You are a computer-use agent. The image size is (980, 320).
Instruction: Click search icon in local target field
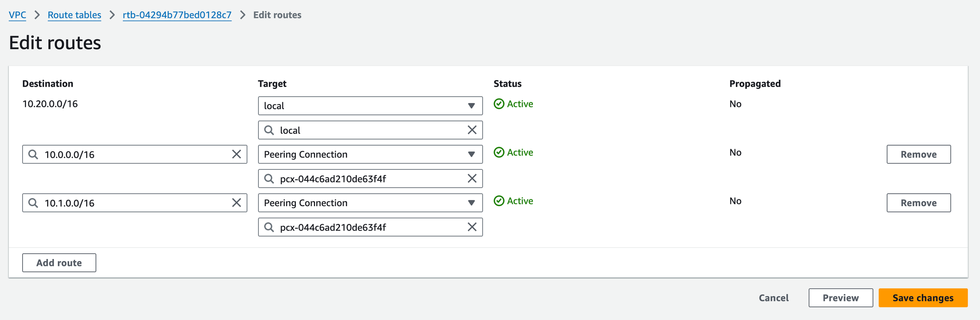[269, 130]
